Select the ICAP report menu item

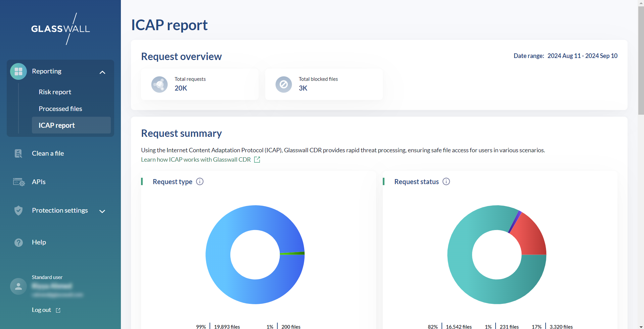pos(71,125)
